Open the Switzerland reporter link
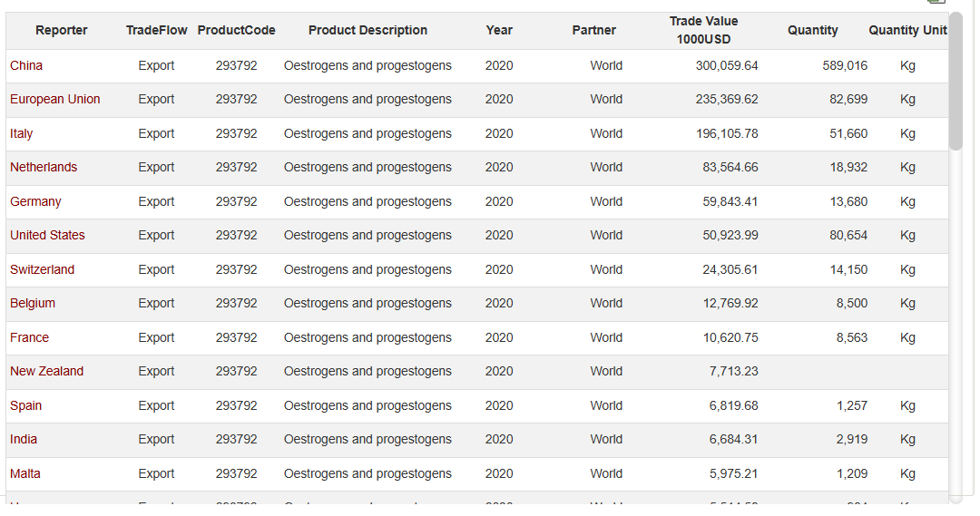 click(x=42, y=270)
